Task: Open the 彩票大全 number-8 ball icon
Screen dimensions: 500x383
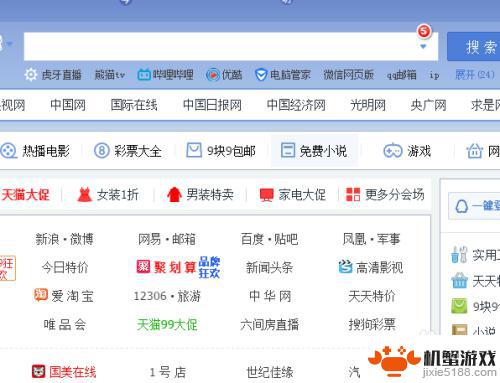Action: point(102,151)
